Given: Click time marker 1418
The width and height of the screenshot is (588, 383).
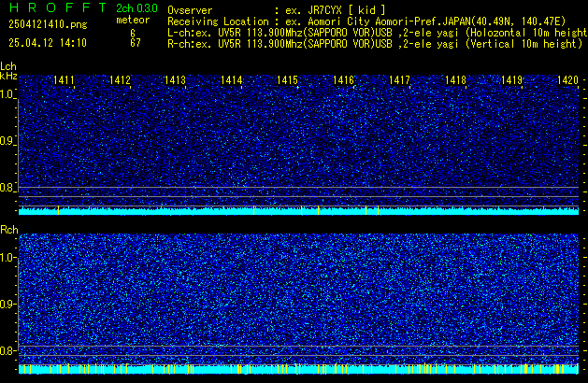Looking at the screenshot, I should click(x=455, y=80).
